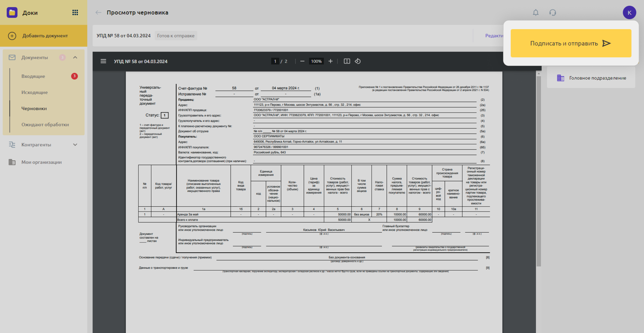
Task: Click the fit to page icon
Action: tap(347, 61)
